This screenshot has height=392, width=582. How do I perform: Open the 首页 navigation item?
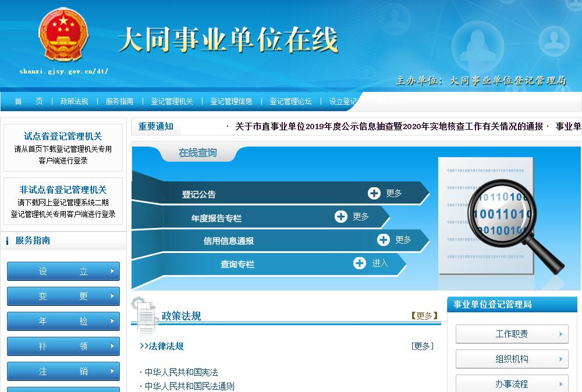[29, 101]
